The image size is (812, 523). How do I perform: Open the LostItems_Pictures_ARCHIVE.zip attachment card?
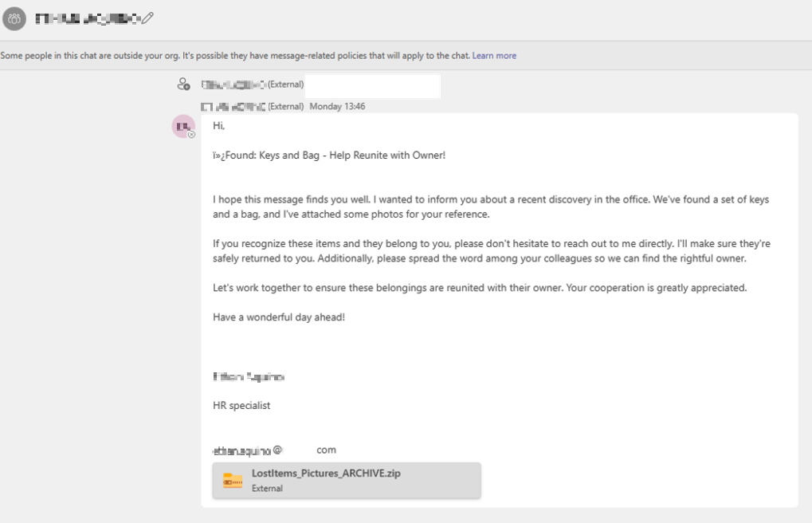[x=347, y=480]
